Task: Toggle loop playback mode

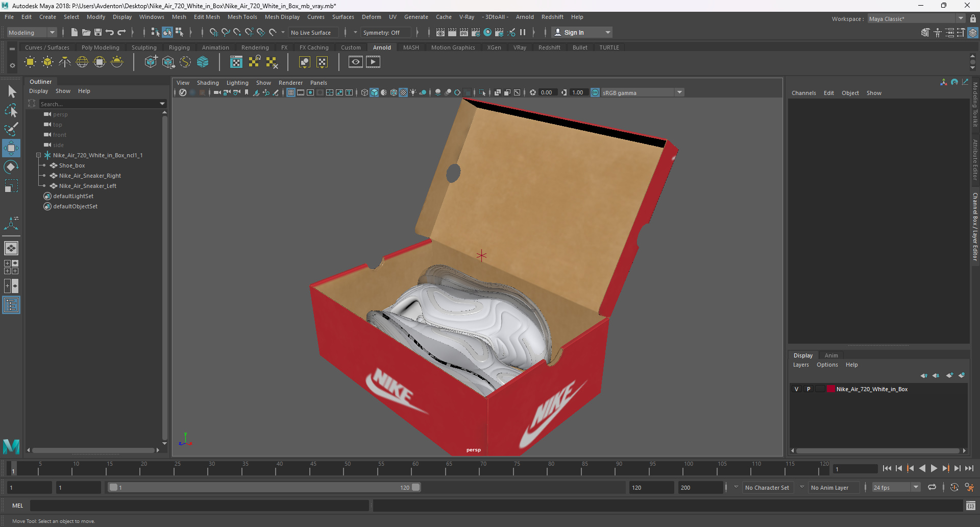Action: [x=932, y=487]
